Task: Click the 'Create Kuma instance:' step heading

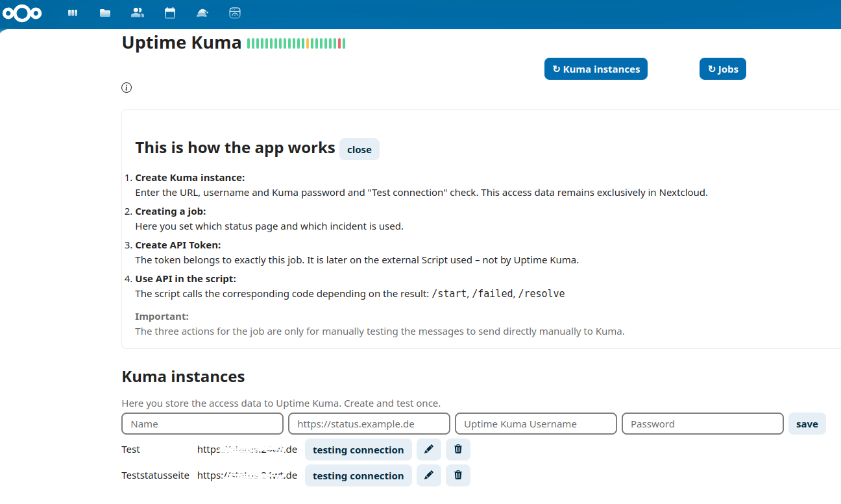Action: coord(190,178)
